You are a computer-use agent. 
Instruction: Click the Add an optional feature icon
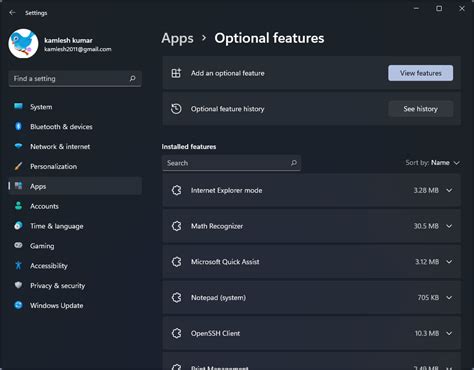176,73
